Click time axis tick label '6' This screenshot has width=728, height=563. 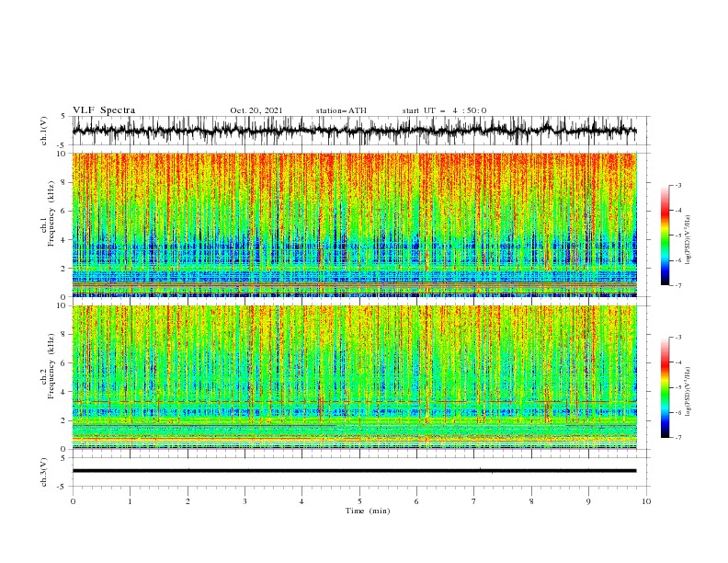[x=417, y=501]
